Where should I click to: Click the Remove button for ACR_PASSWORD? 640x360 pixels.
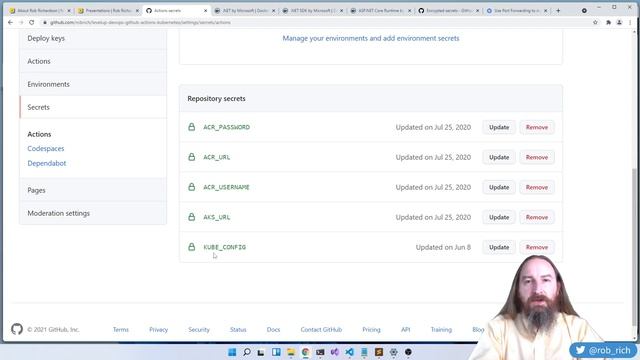(537, 127)
